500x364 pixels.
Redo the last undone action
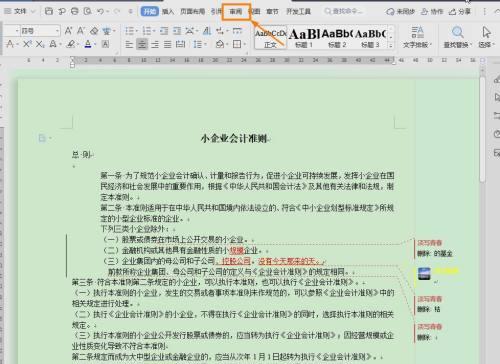point(117,11)
